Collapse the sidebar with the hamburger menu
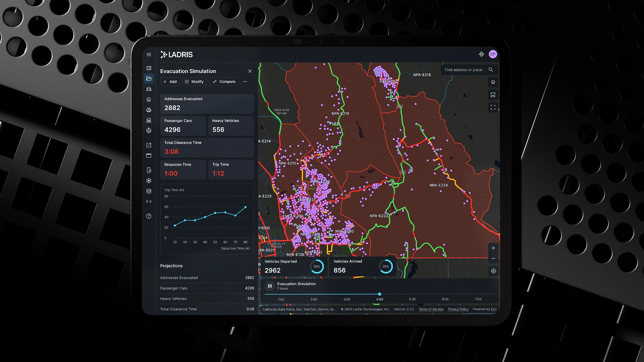Viewport: 644px width, 362px height. tap(149, 54)
